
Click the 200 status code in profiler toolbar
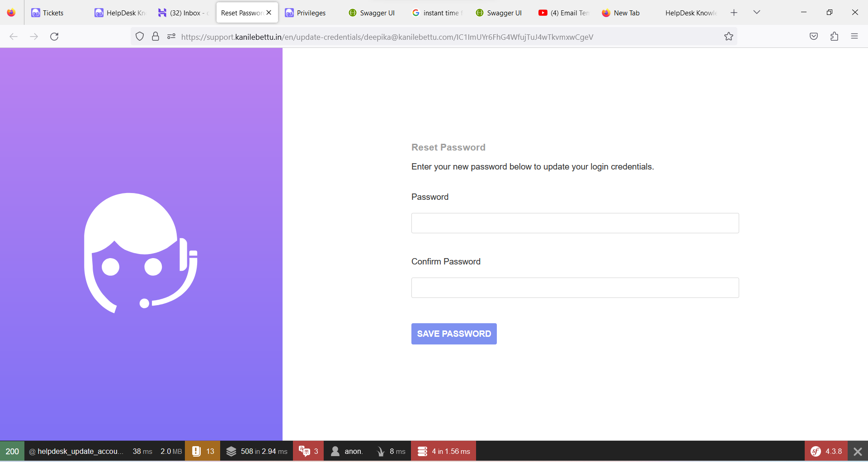[12, 451]
